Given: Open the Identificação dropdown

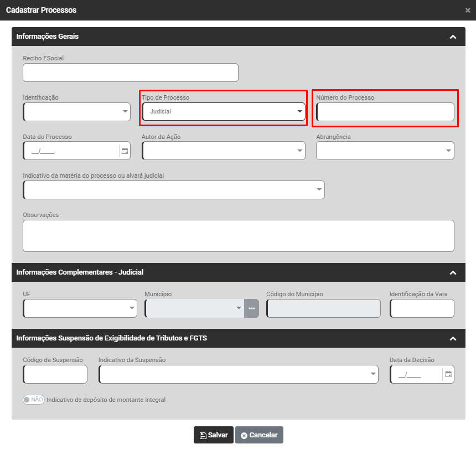Looking at the screenshot, I should coord(76,112).
